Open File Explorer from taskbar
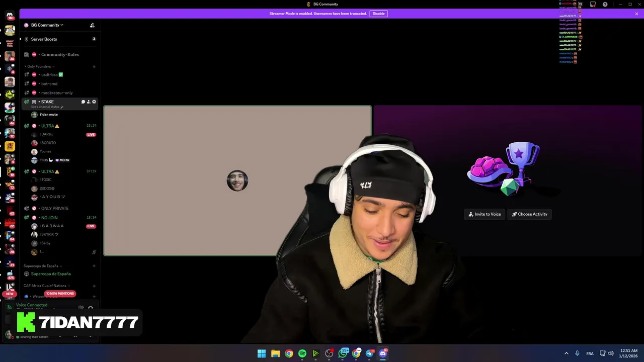The width and height of the screenshot is (644, 362). 275,353
